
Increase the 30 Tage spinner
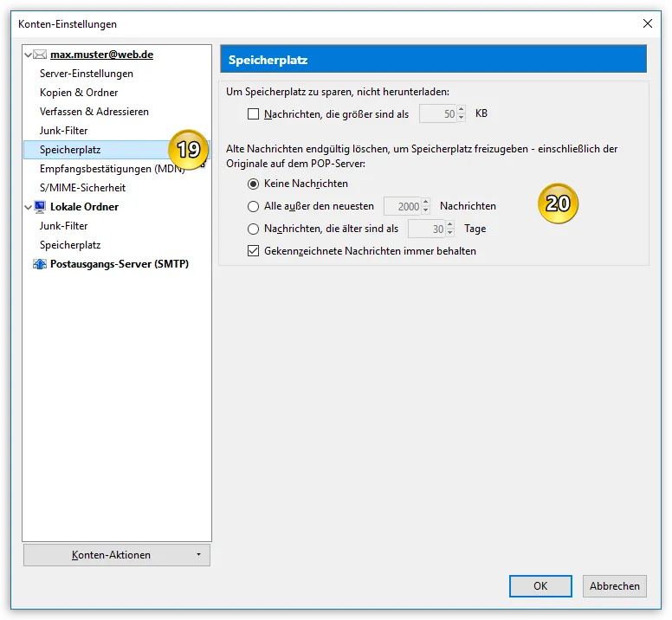pos(450,224)
